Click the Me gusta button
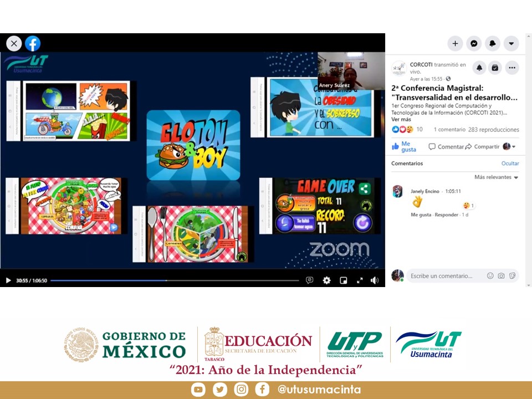532x399 pixels. click(404, 147)
